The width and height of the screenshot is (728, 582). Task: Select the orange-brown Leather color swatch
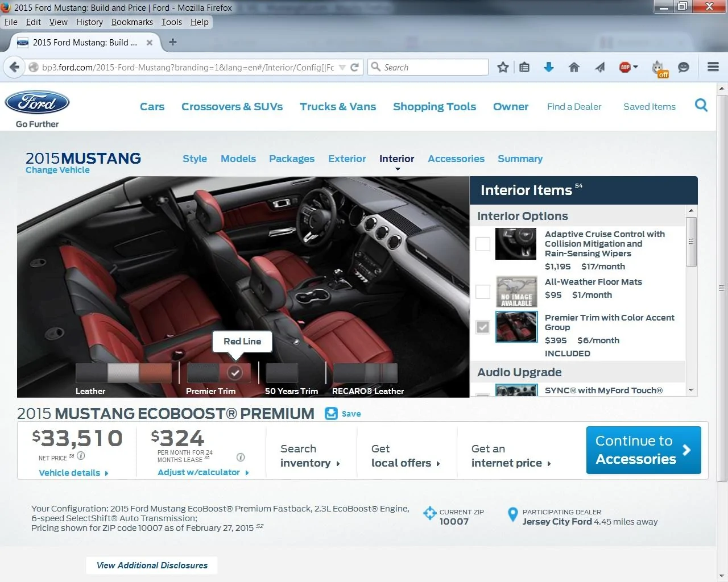[x=155, y=373]
